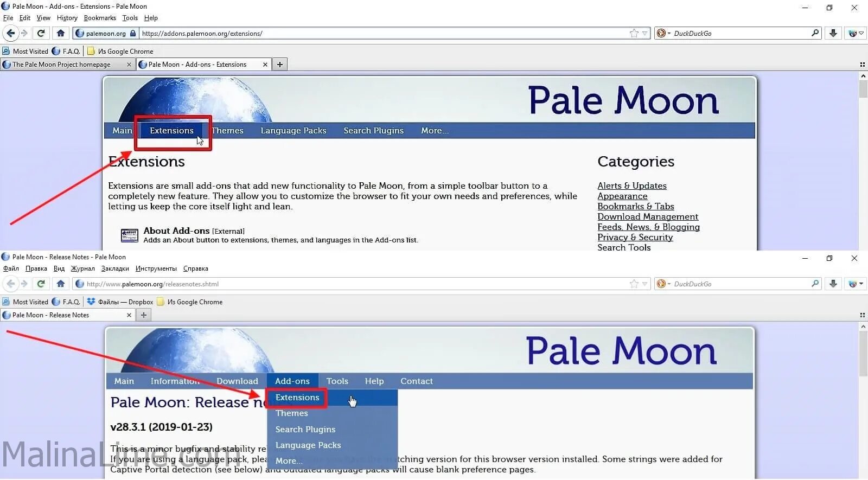Bookmark the page with the top window's star
This screenshot has height=480, width=868.
[634, 34]
